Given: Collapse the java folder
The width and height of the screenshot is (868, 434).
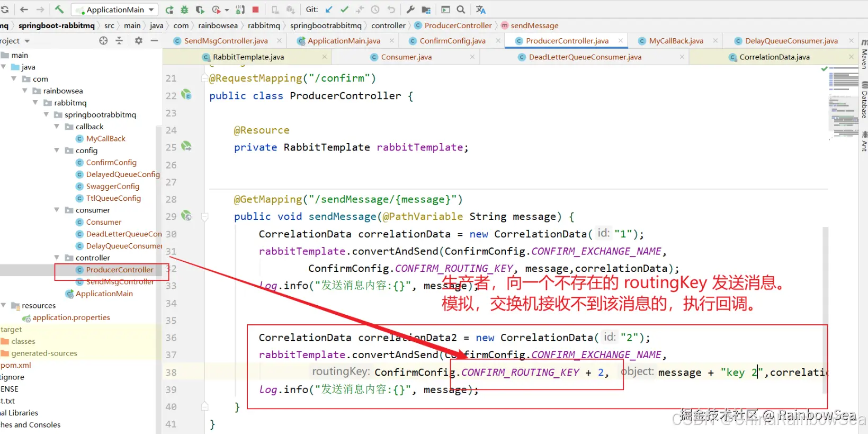Looking at the screenshot, I should point(4,67).
